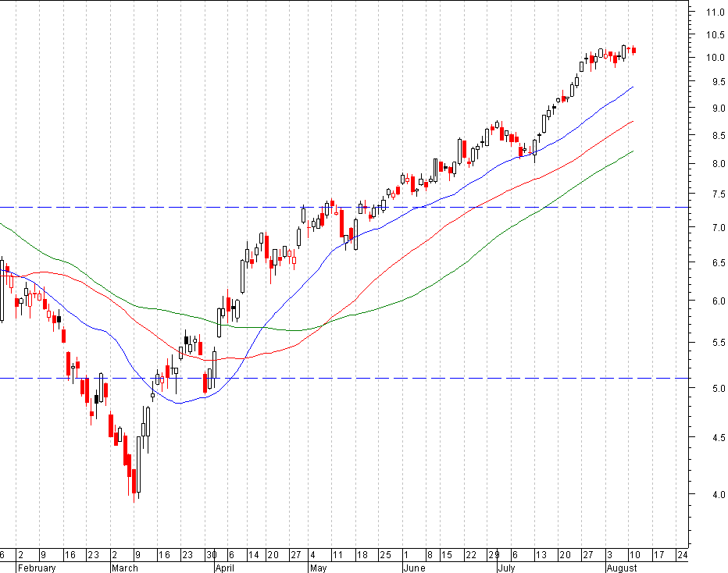Click the 8.5 price axis label
The image size is (728, 573).
click(x=718, y=136)
